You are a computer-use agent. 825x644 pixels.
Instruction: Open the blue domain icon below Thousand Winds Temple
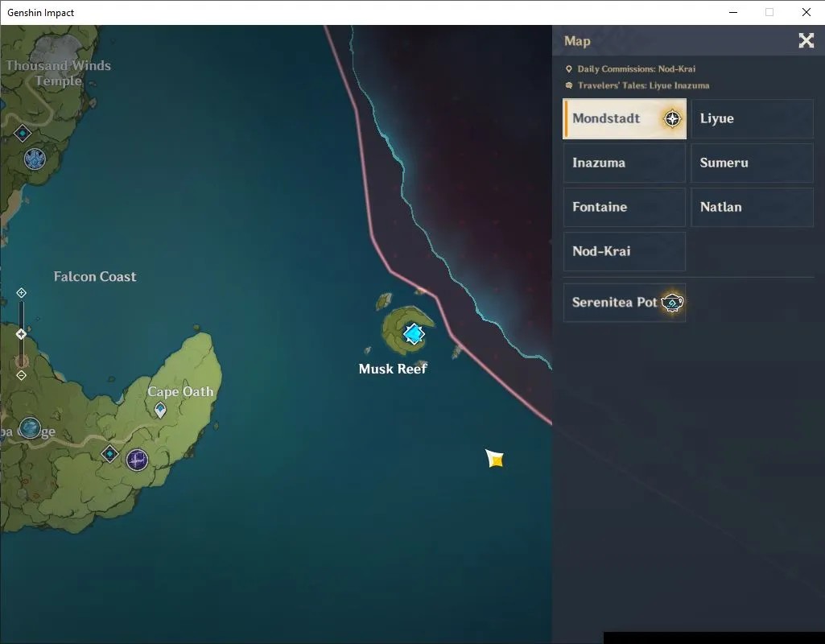pyautogui.click(x=35, y=159)
